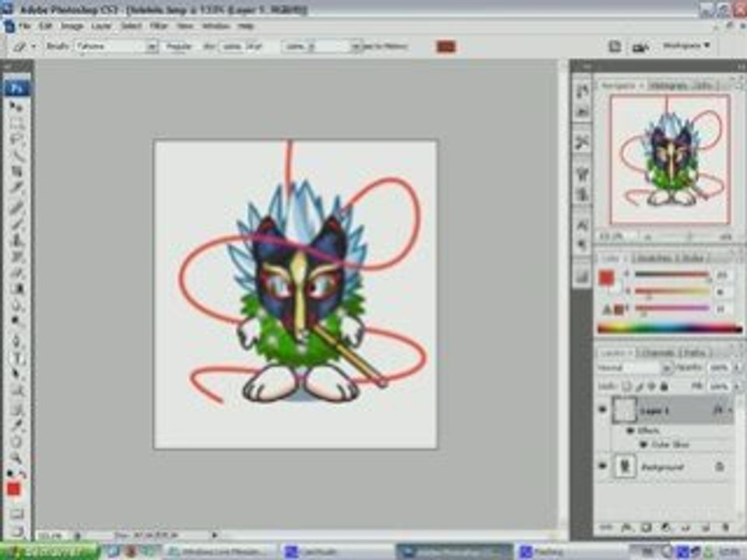
Task: Open the layer Fill slider arrow
Action: (738, 387)
